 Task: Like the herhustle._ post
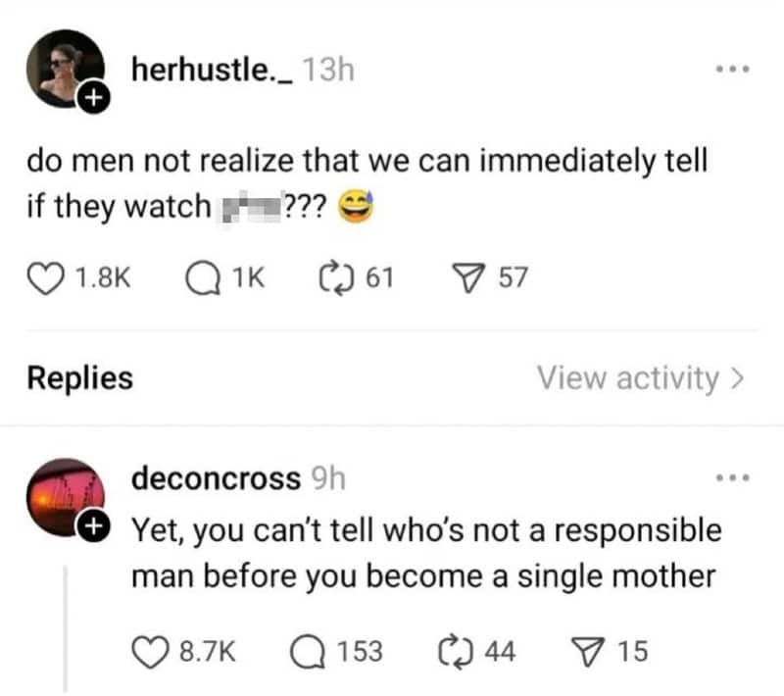point(45,278)
